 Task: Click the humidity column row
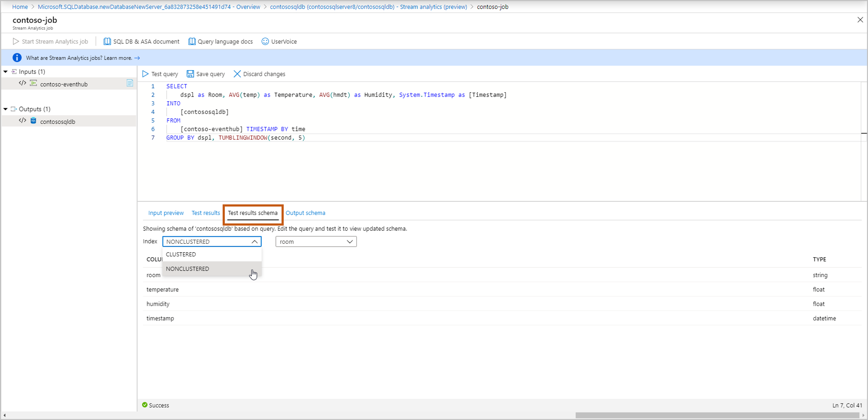pos(502,304)
